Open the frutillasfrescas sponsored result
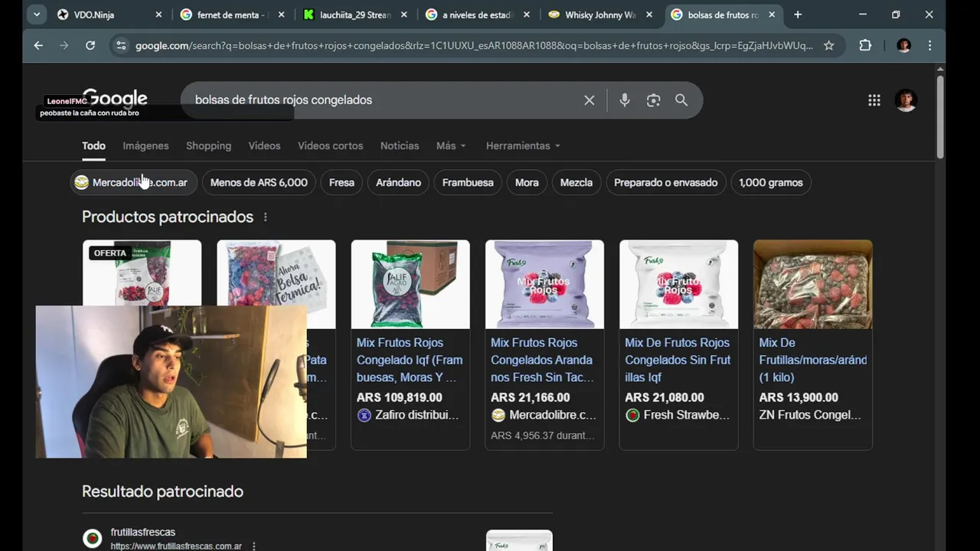 point(143,532)
